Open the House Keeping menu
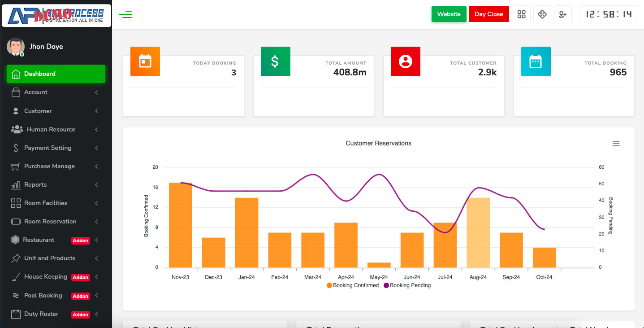The image size is (644, 328). point(56,277)
